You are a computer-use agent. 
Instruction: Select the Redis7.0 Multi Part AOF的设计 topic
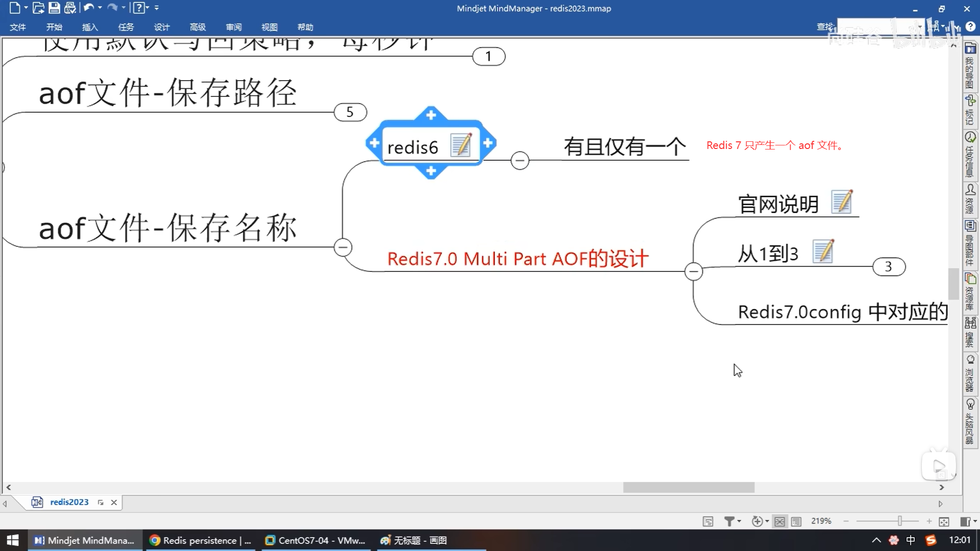click(x=518, y=259)
